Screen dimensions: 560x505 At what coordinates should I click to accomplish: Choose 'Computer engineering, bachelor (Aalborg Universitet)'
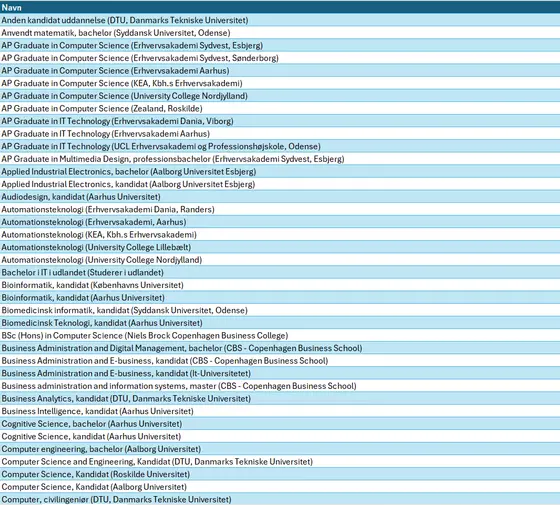click(280, 449)
